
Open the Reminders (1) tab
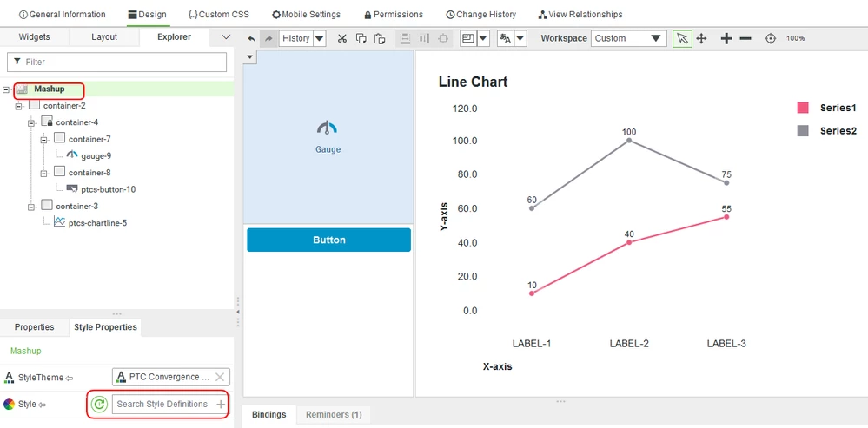click(334, 414)
